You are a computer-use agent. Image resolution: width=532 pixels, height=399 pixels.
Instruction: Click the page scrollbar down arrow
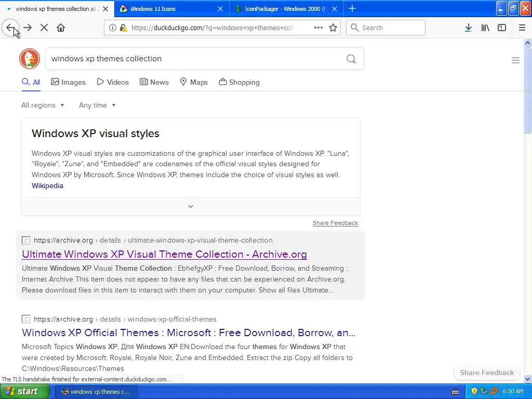pos(528,379)
